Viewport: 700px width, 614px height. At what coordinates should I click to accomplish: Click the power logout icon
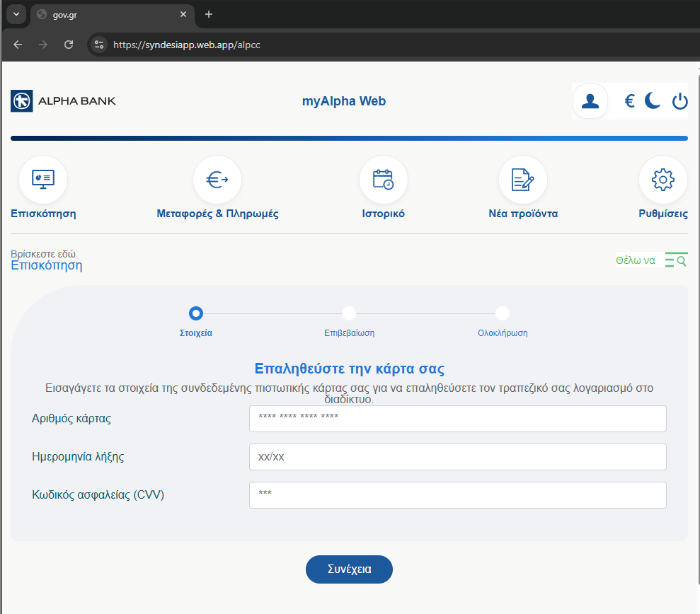680,101
